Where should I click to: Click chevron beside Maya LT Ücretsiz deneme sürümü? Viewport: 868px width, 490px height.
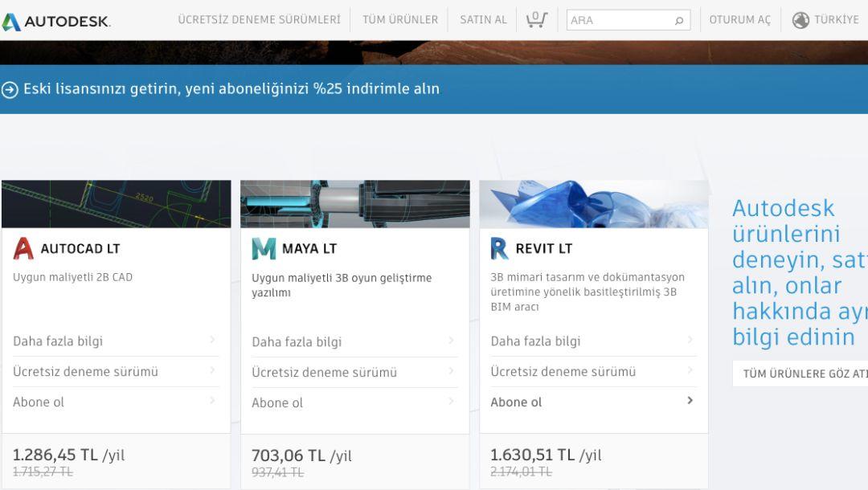(451, 370)
